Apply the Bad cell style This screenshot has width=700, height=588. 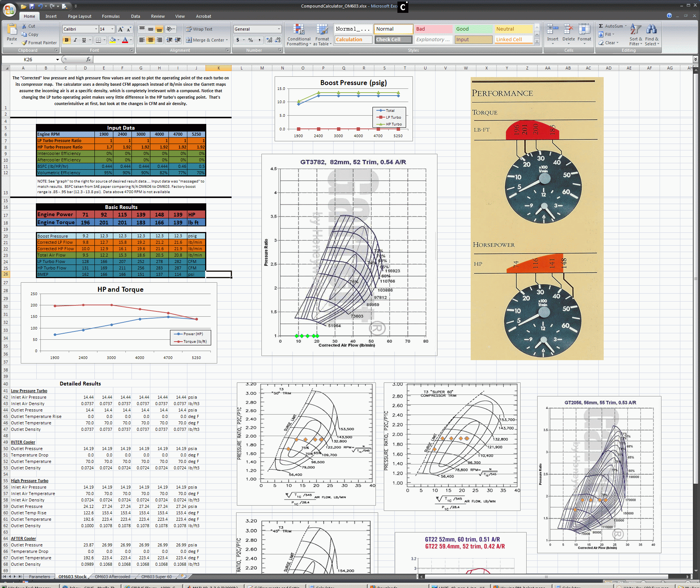pos(433,29)
